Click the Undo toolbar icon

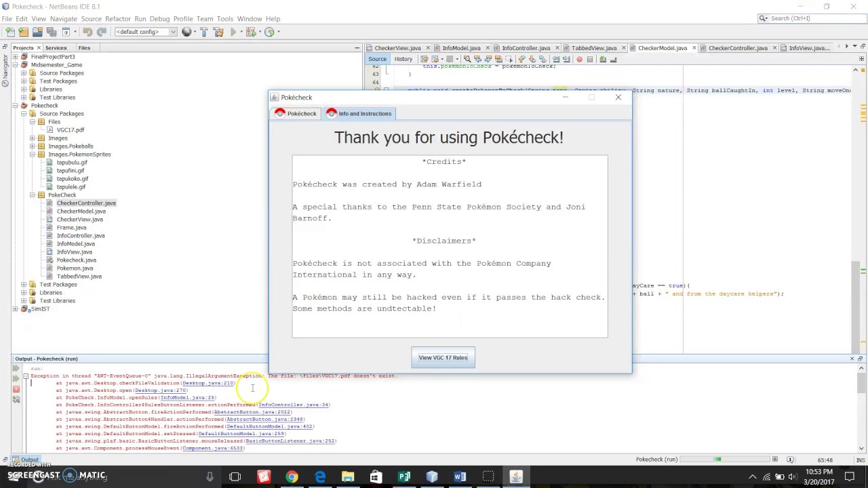87,32
